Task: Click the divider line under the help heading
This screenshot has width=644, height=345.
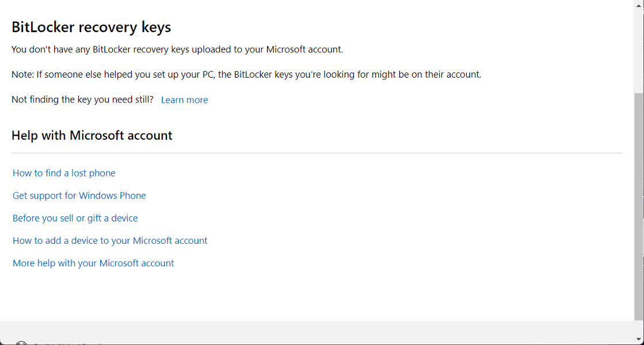Action: [317, 152]
